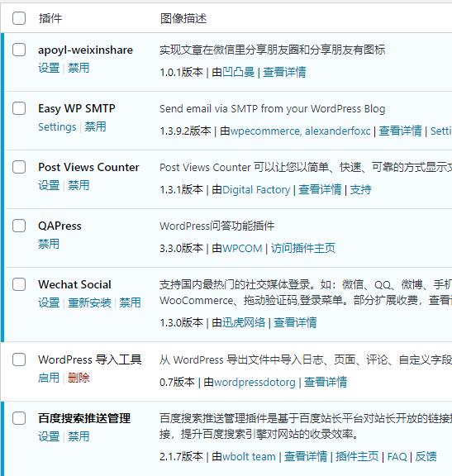The width and height of the screenshot is (452, 476).
Task: Click the 插件 column header
Action: pyautogui.click(x=50, y=18)
